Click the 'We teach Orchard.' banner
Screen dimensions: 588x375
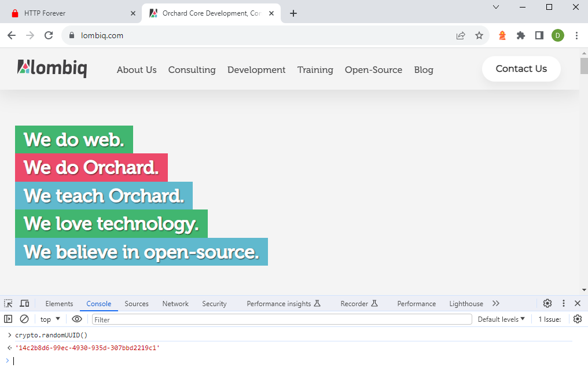104,196
